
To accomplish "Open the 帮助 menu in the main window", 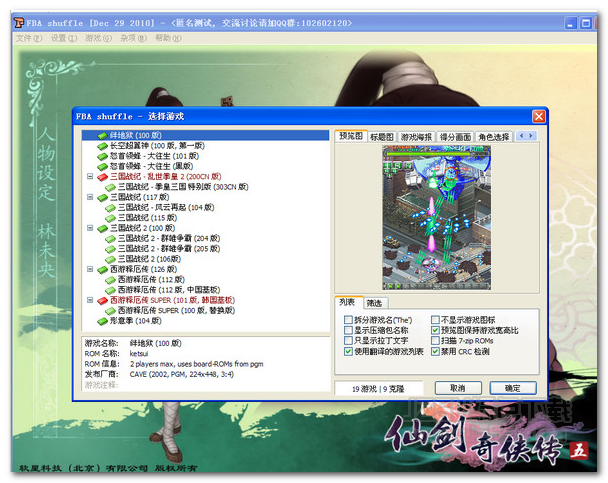I will 168,38.
